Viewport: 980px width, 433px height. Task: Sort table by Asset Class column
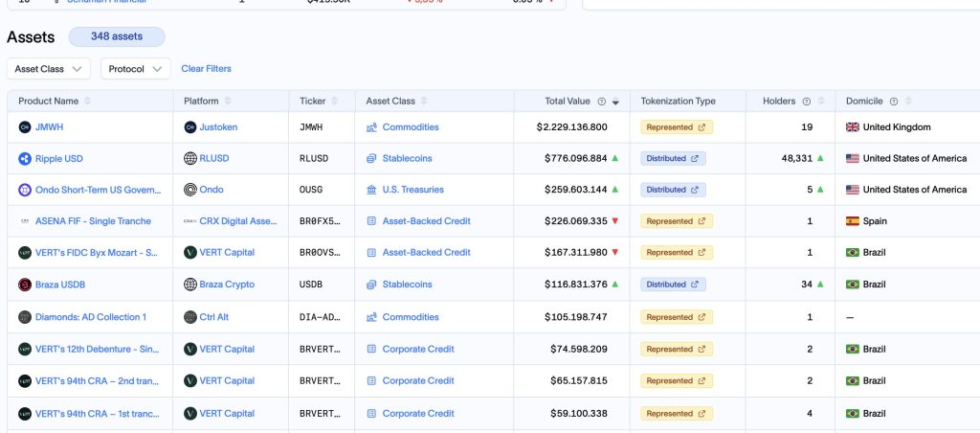(424, 101)
